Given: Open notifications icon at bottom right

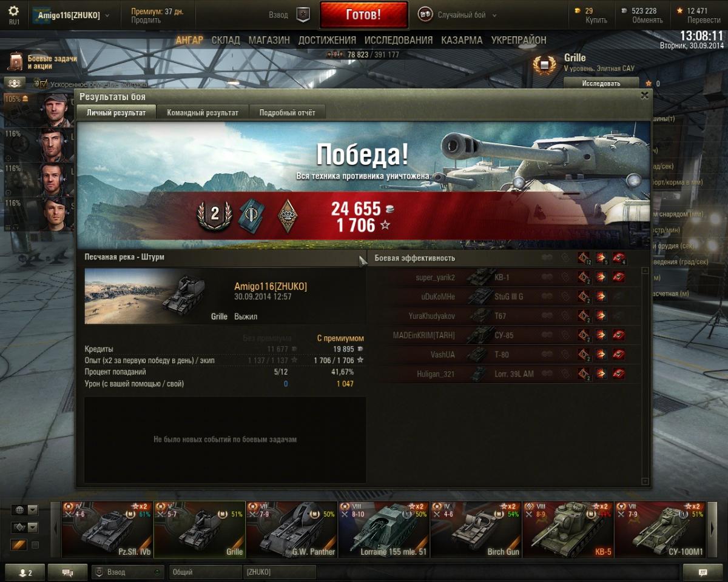Looking at the screenshot, I should coord(703,572).
